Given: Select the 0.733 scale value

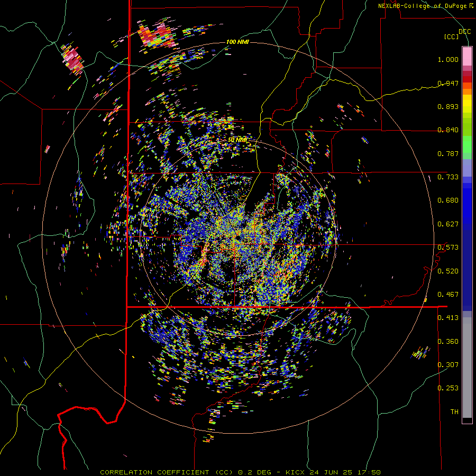Looking at the screenshot, I should (x=448, y=177).
